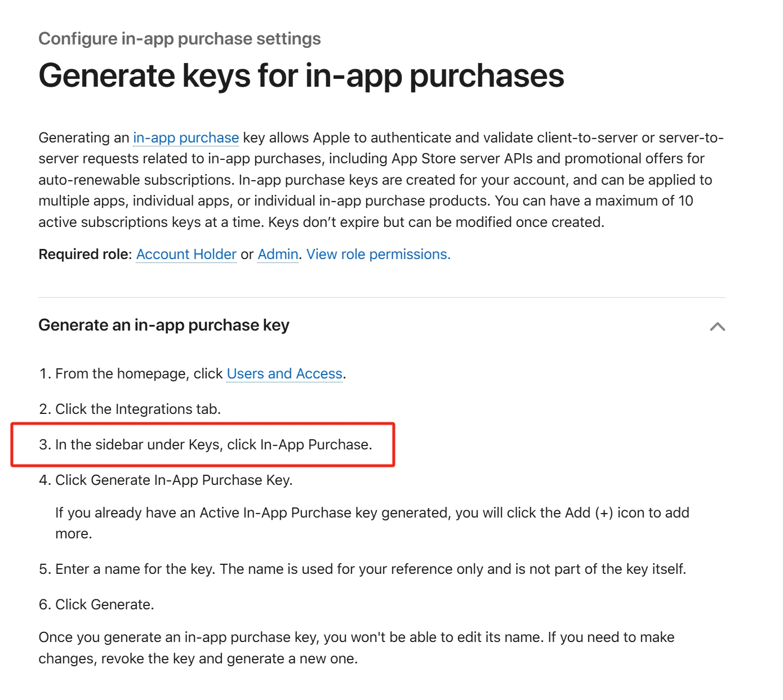
Task: Open the in-app purchase glossary link
Action: (x=186, y=138)
